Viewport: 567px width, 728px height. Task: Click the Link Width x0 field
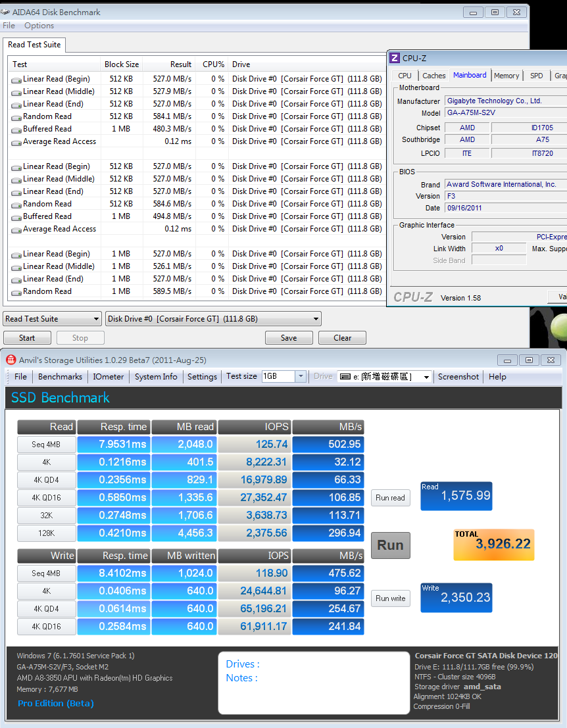pos(499,249)
